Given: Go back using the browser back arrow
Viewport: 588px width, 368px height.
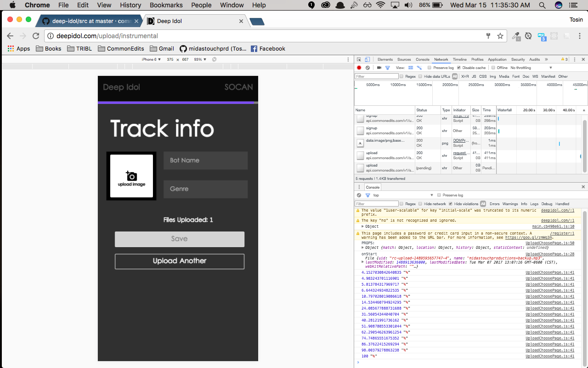Looking at the screenshot, I should coord(10,36).
